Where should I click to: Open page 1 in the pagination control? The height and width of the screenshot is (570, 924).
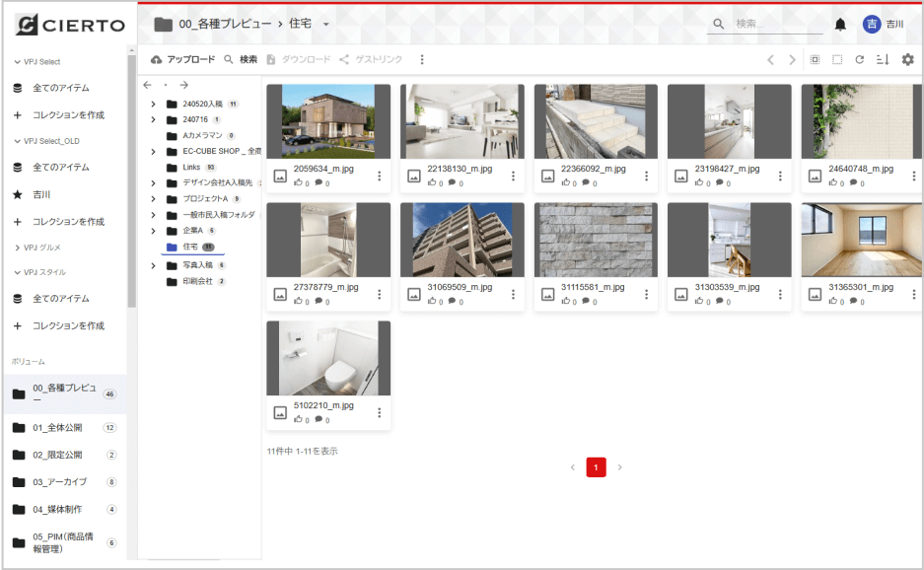(596, 466)
